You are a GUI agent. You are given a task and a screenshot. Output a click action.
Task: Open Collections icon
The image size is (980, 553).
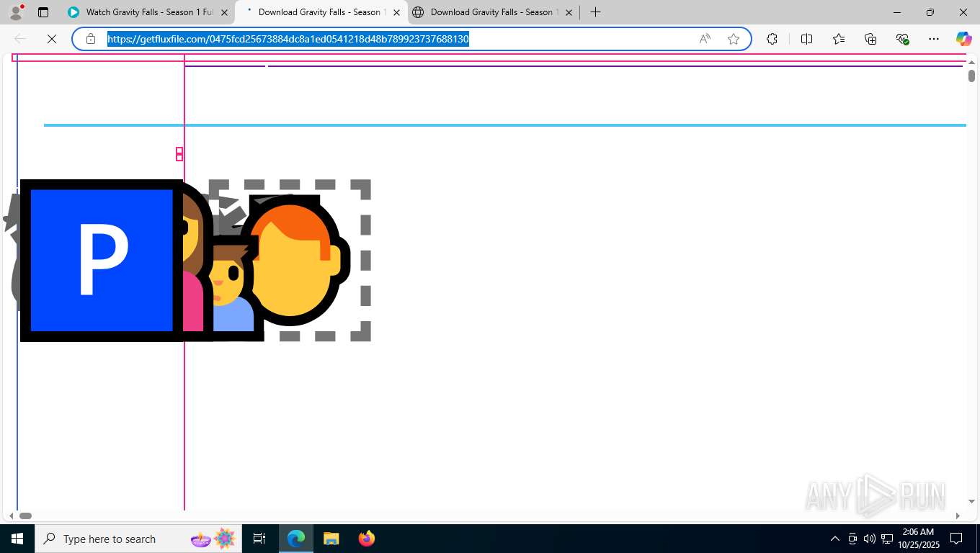tap(870, 39)
